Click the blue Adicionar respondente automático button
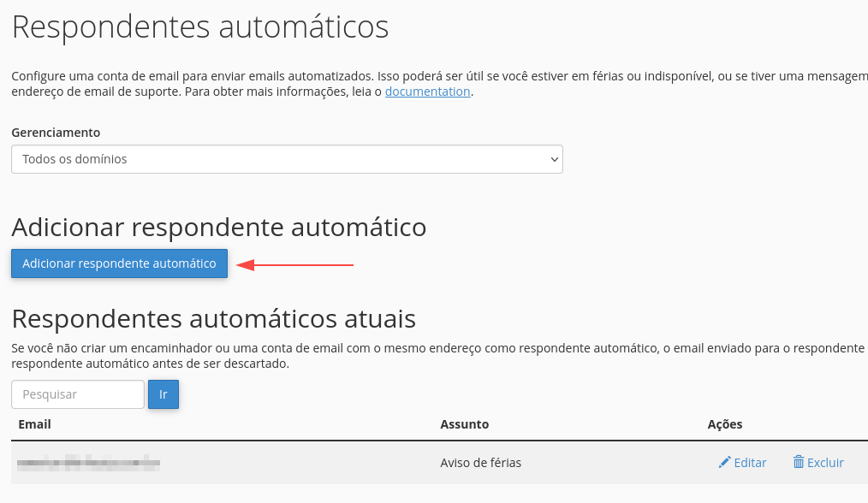868x503 pixels. click(x=119, y=263)
